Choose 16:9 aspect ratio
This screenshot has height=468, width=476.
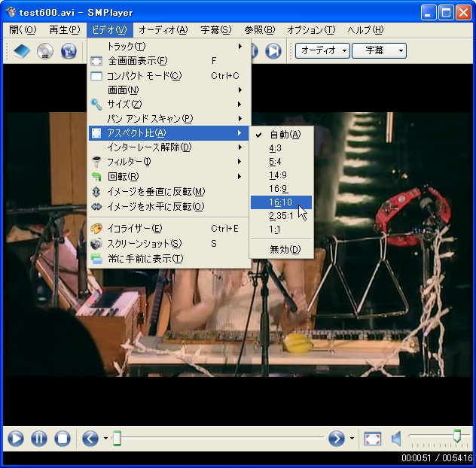pyautogui.click(x=282, y=189)
